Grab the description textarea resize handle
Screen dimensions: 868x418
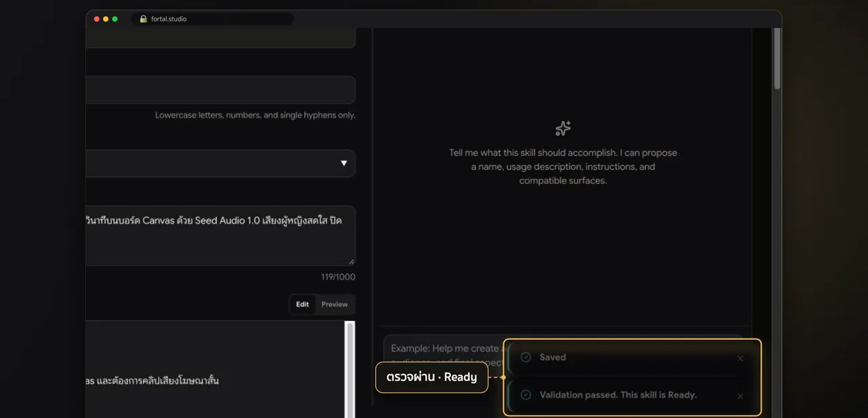point(351,261)
